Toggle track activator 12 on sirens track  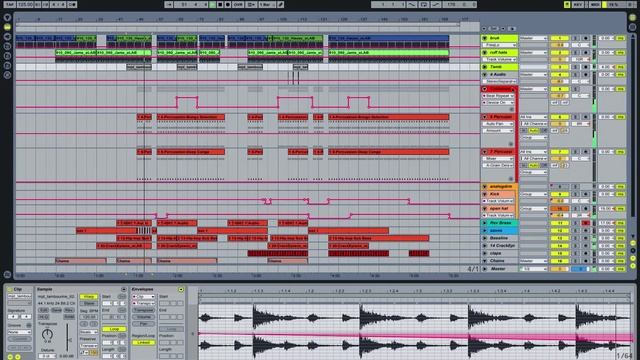560,231
